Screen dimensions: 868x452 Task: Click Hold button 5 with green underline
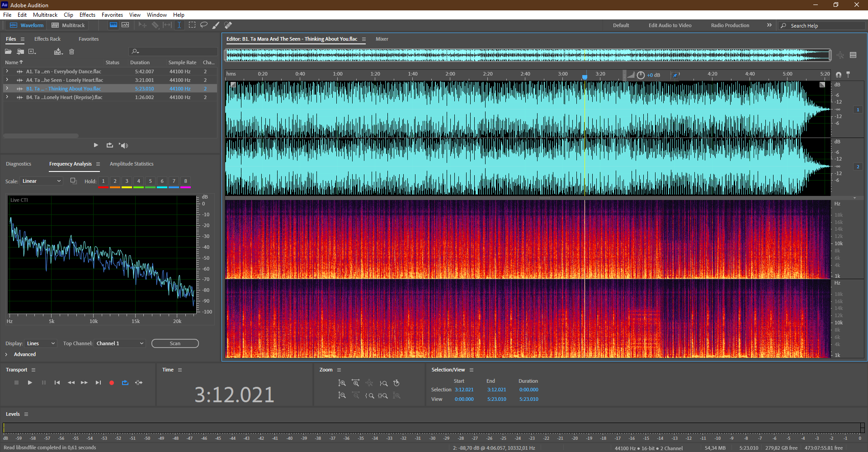coord(150,182)
